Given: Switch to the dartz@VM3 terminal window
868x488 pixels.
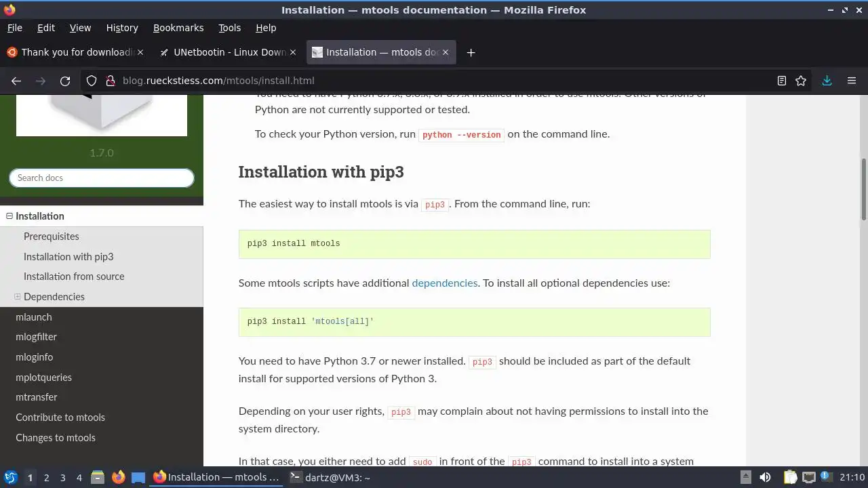Looking at the screenshot, I should pyautogui.click(x=330, y=478).
